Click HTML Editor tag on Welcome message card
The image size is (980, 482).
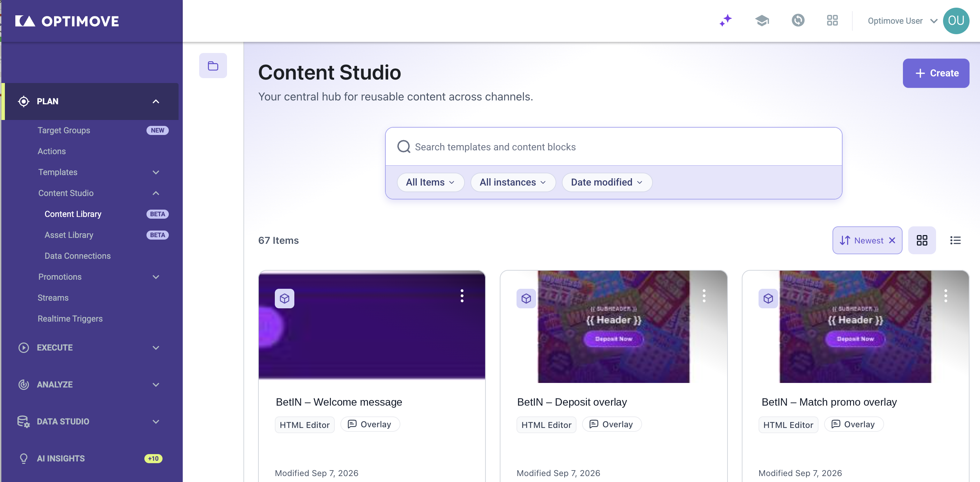point(305,424)
